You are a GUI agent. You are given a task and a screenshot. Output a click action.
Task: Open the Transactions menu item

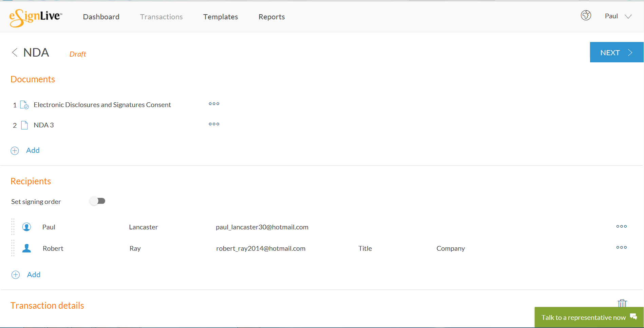pyautogui.click(x=161, y=17)
